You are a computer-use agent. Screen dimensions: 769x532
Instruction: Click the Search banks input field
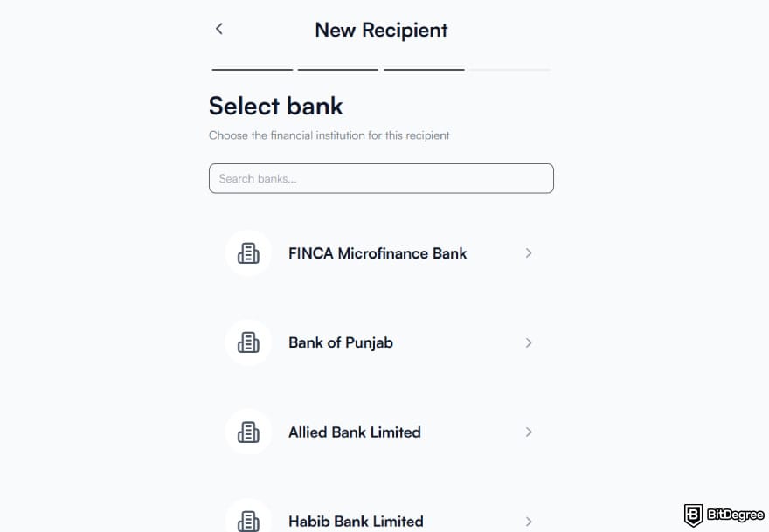(x=381, y=178)
